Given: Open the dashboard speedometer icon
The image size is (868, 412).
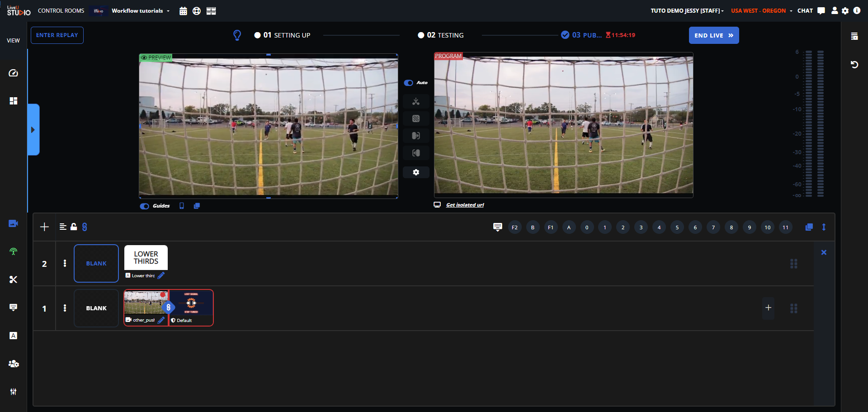Looking at the screenshot, I should tap(13, 73).
